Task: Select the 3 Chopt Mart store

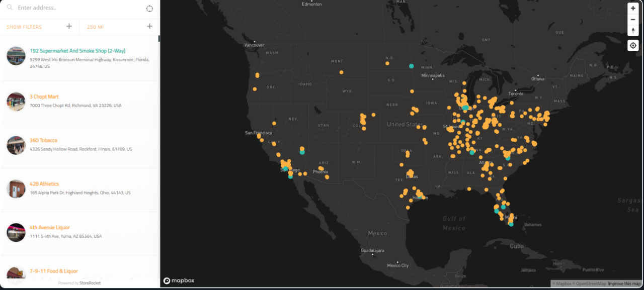Action: coord(44,96)
